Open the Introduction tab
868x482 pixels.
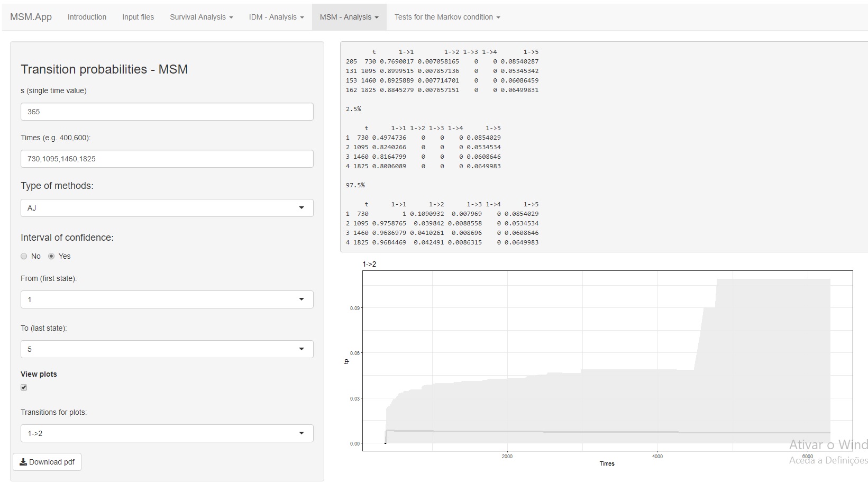click(87, 17)
